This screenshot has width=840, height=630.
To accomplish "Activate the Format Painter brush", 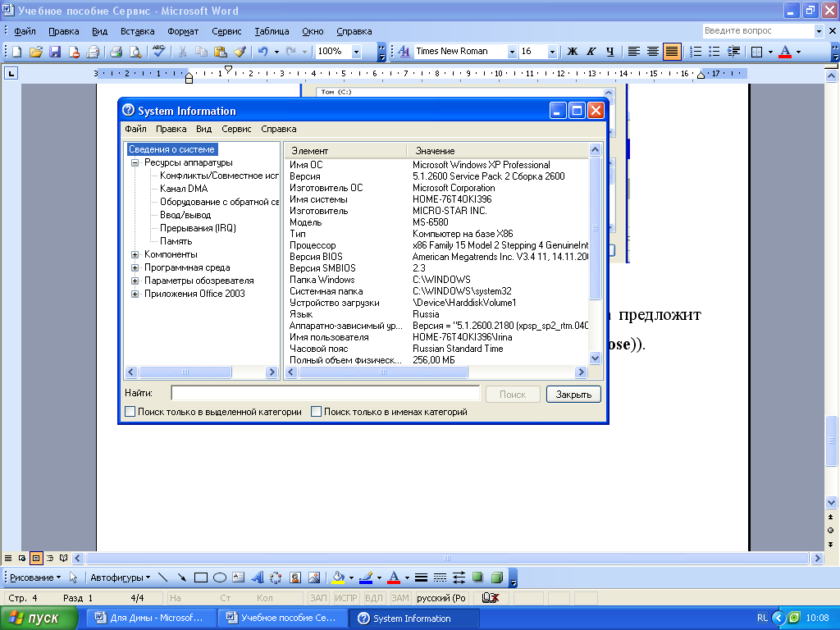I will click(x=240, y=52).
